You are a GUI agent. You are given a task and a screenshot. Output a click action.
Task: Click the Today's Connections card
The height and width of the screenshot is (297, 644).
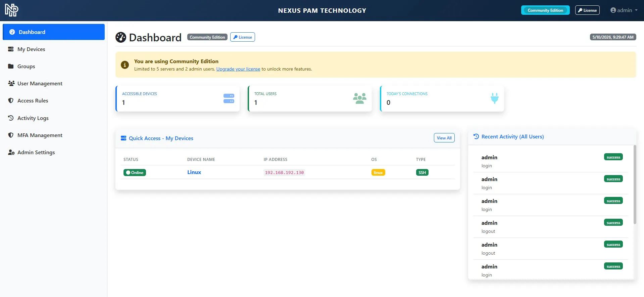442,98
